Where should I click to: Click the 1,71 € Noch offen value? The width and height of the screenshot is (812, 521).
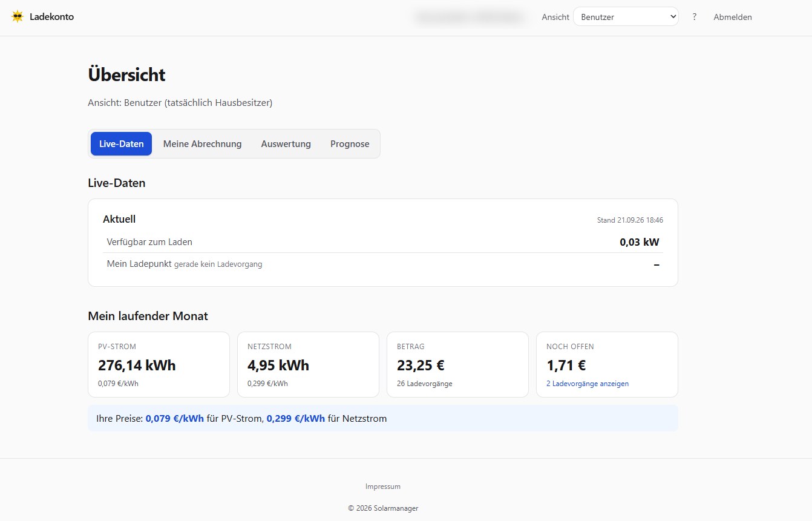pyautogui.click(x=566, y=365)
